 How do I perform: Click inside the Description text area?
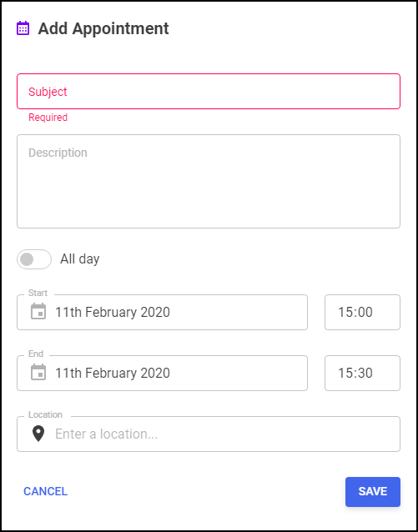[x=209, y=182]
